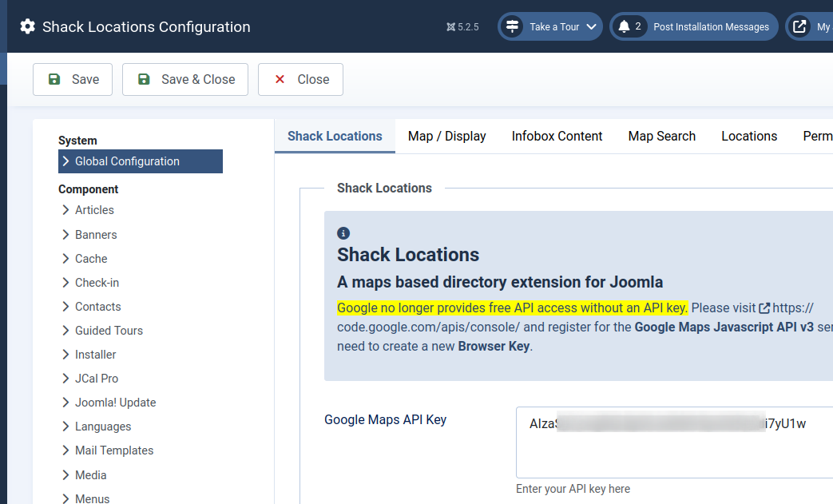Click the external-link icon before https://

[764, 308]
